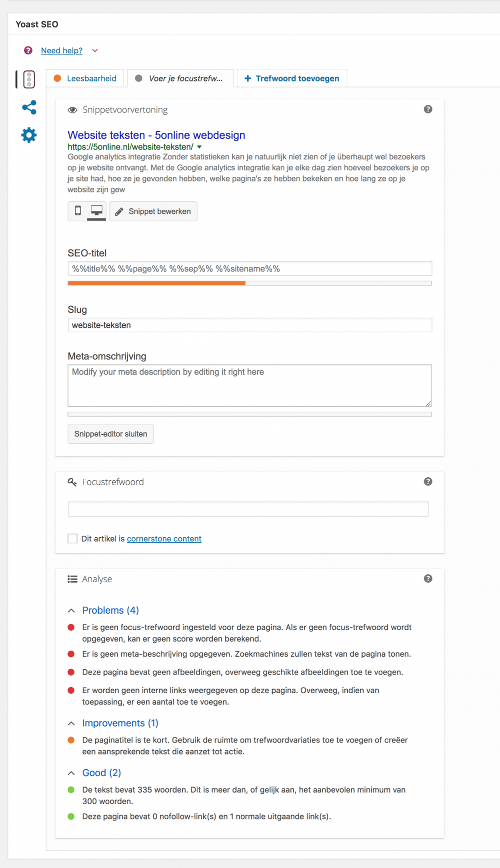Click into the Meta-omschrijving text area
This screenshot has height=868, width=500.
tap(249, 385)
